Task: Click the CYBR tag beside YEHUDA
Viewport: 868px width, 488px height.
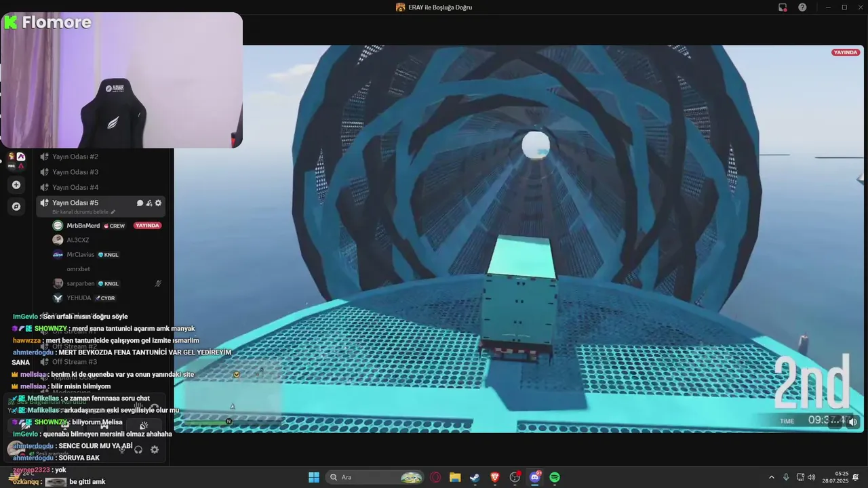Action: coord(106,298)
